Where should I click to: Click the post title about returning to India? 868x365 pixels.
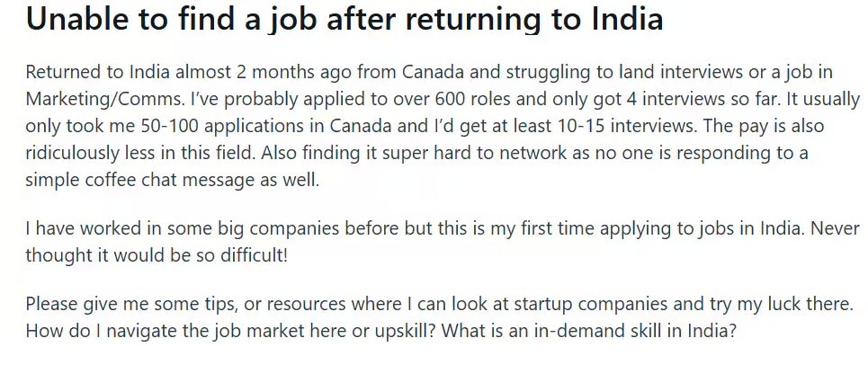(345, 20)
